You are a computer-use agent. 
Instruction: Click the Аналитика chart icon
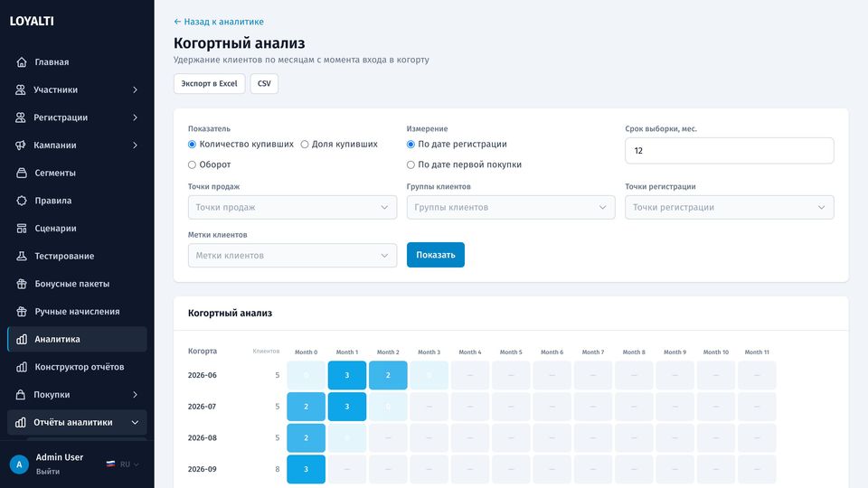pyautogui.click(x=22, y=339)
